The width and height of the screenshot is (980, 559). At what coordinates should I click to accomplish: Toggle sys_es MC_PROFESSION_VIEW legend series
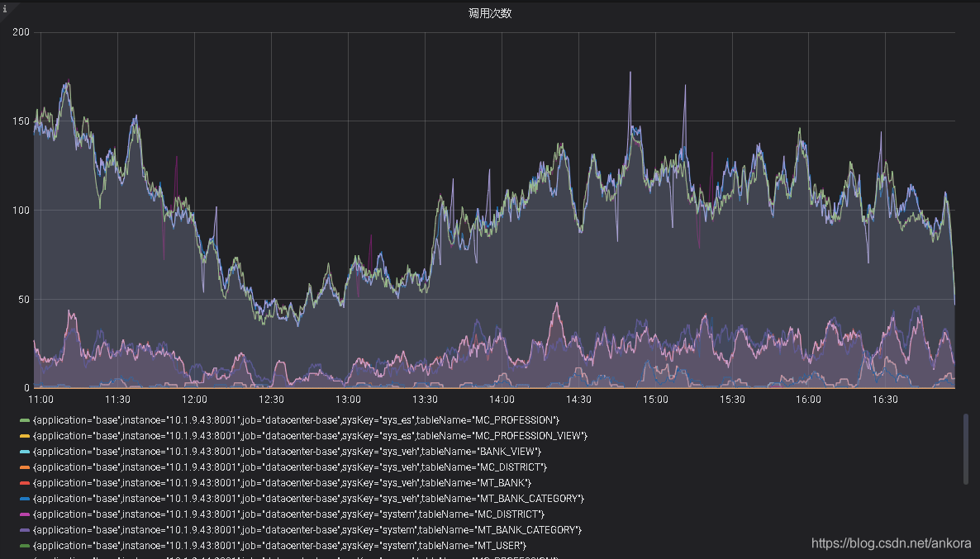[310, 436]
